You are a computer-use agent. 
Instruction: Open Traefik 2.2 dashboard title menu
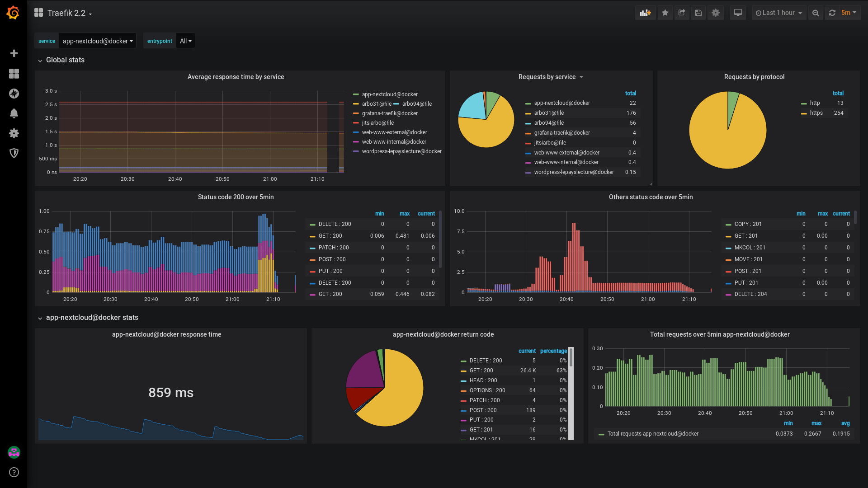pos(67,13)
